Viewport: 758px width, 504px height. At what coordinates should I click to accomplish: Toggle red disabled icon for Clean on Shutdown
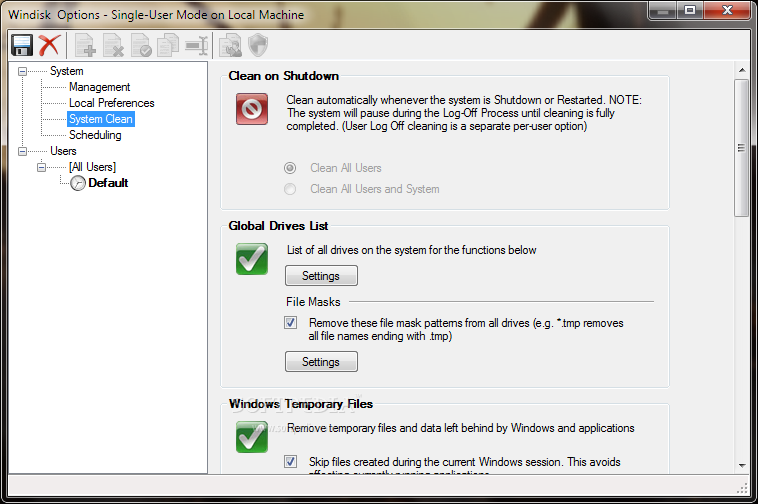click(x=252, y=109)
